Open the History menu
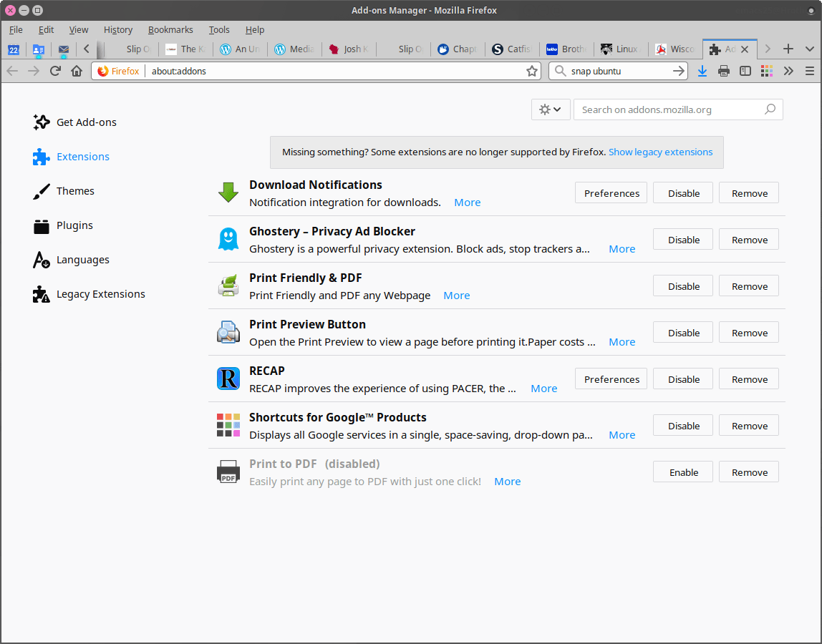This screenshot has width=822, height=644. click(118, 30)
